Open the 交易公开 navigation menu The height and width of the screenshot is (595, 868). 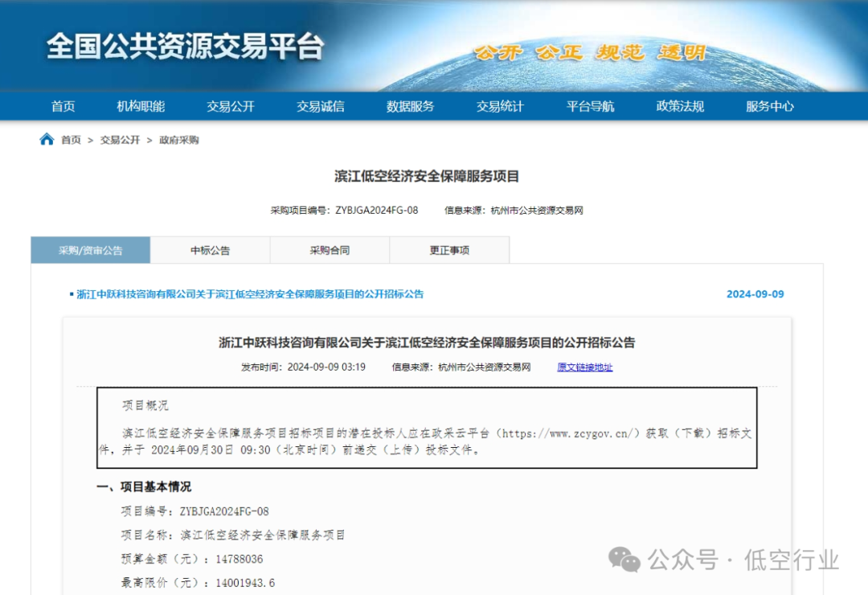[232, 106]
